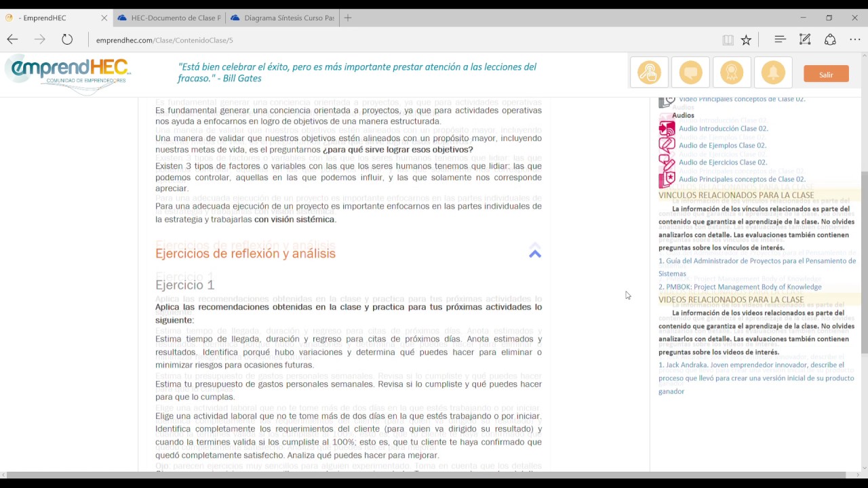Open Audio Principales conceptos de Clase 02 link
This screenshot has height=488, width=868.
click(x=742, y=180)
